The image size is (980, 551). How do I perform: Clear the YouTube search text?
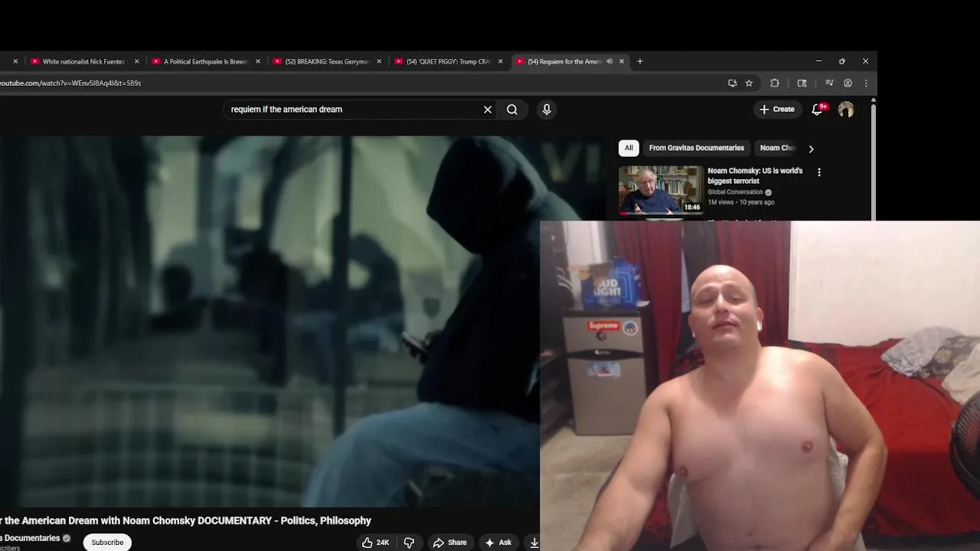(488, 109)
